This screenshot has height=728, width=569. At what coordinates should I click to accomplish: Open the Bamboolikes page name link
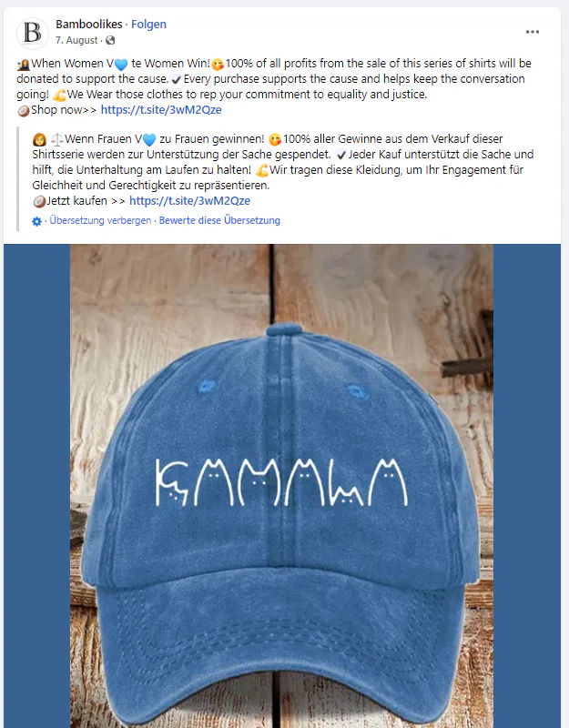coord(89,24)
